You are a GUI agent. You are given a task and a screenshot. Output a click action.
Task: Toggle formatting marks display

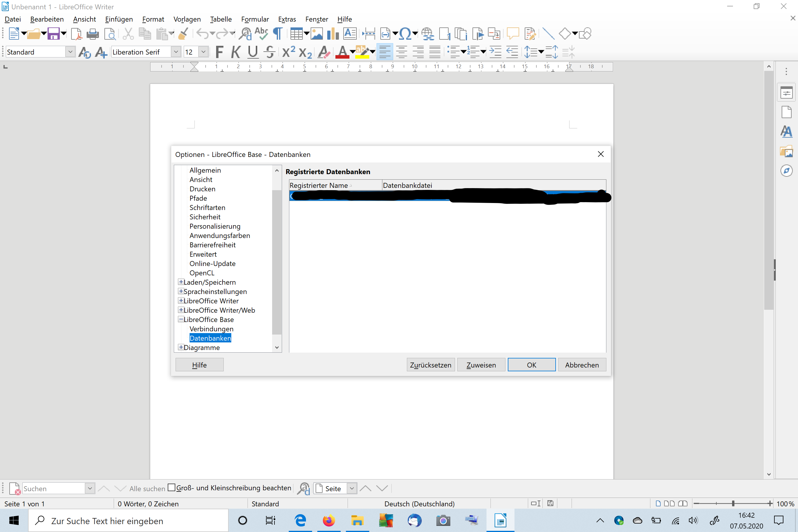point(278,33)
